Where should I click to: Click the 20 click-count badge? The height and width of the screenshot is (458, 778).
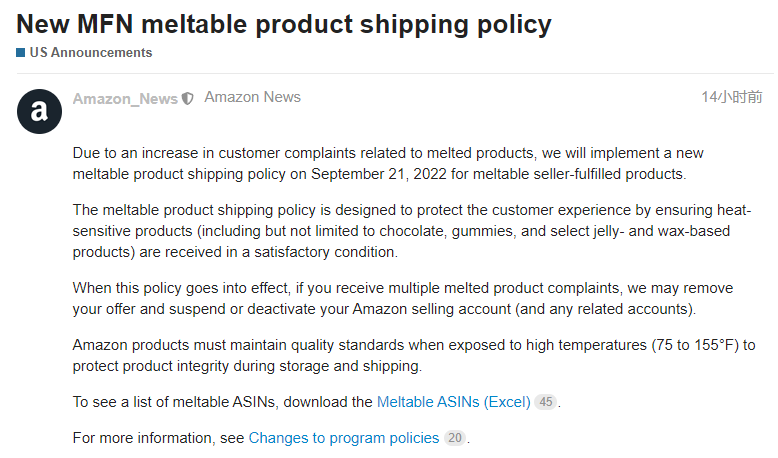(x=454, y=438)
